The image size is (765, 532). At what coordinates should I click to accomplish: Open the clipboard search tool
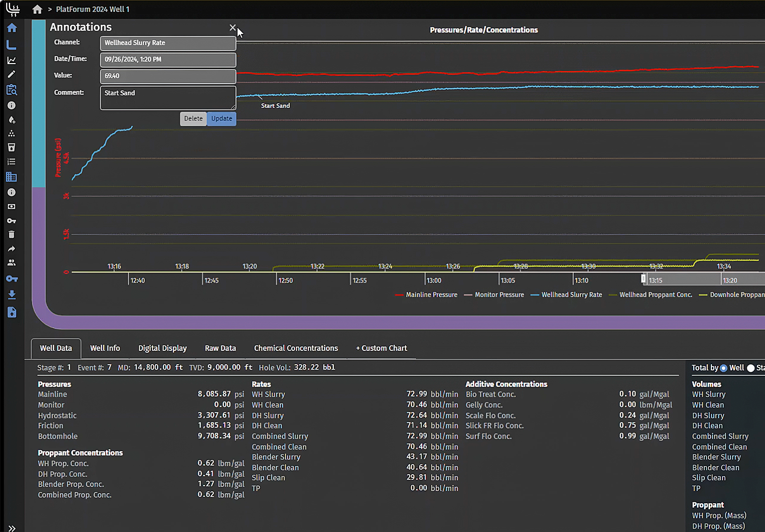coord(11,90)
